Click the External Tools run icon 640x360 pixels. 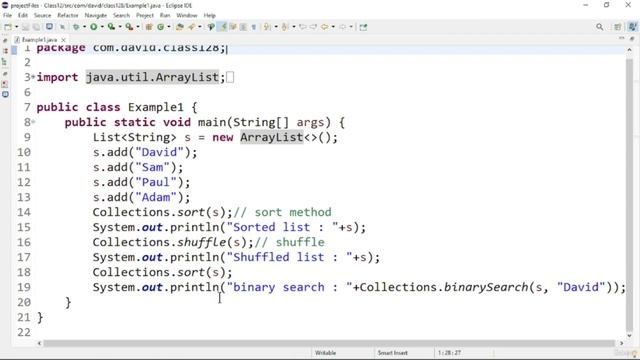point(129,27)
